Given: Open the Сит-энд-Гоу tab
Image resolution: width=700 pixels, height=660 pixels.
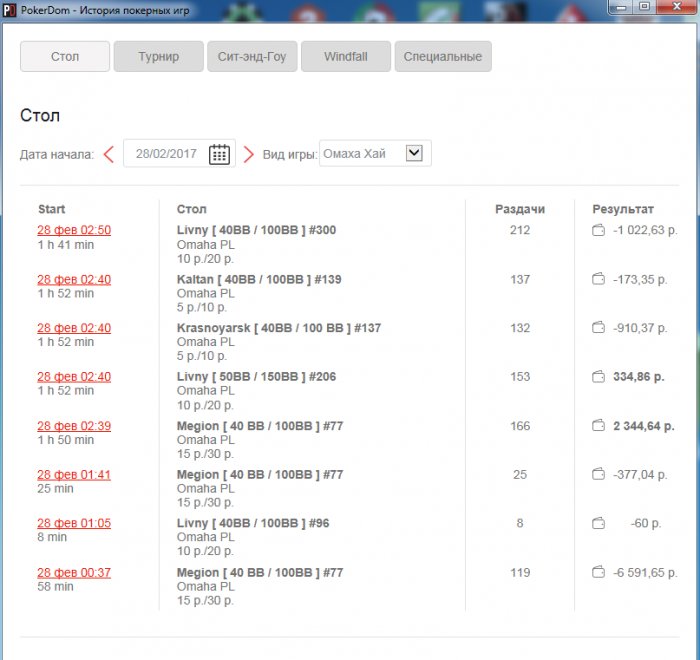Looking at the screenshot, I should (252, 56).
